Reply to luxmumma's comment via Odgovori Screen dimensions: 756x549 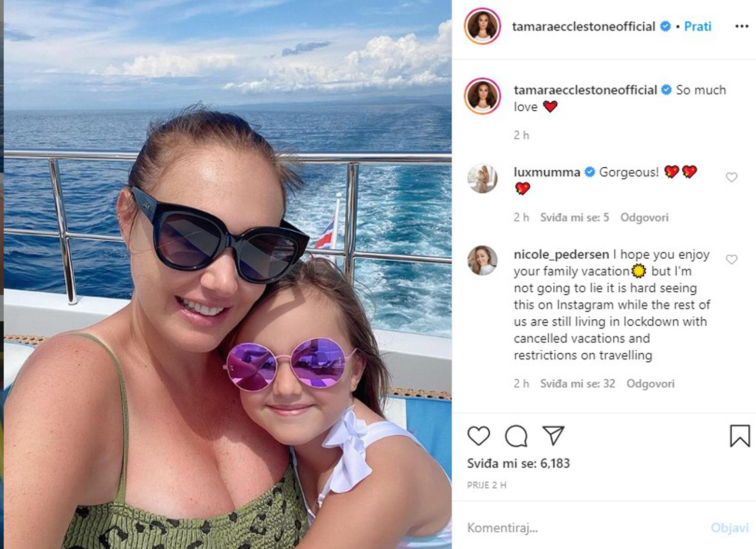pyautogui.click(x=644, y=218)
